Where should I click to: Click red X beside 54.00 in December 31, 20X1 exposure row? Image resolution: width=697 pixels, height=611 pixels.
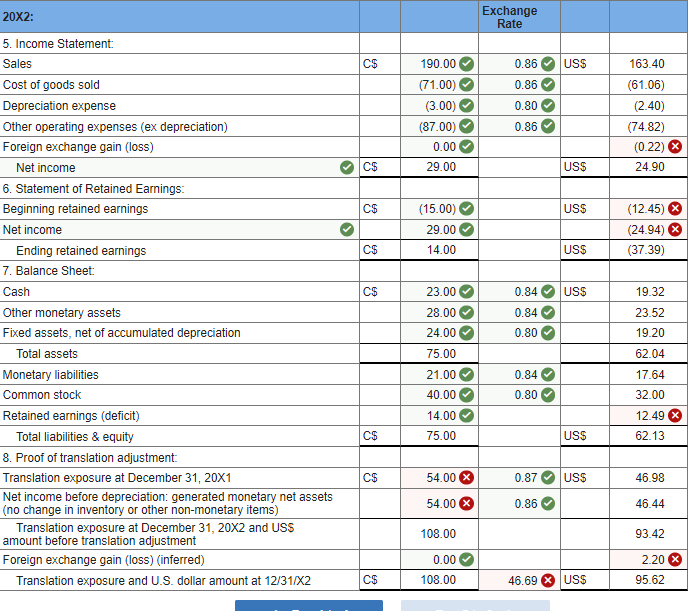(466, 478)
